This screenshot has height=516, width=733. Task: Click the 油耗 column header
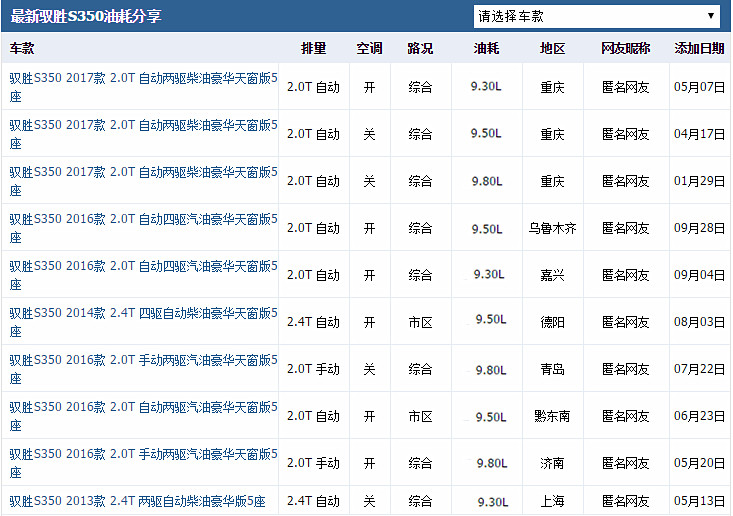coord(486,48)
